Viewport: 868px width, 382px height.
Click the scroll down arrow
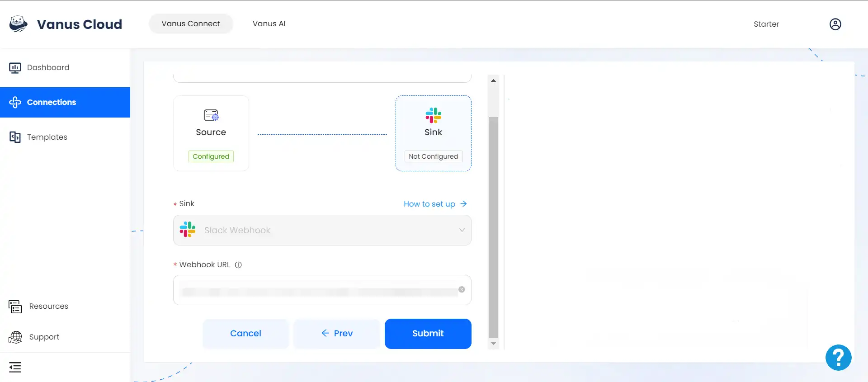pos(493,344)
